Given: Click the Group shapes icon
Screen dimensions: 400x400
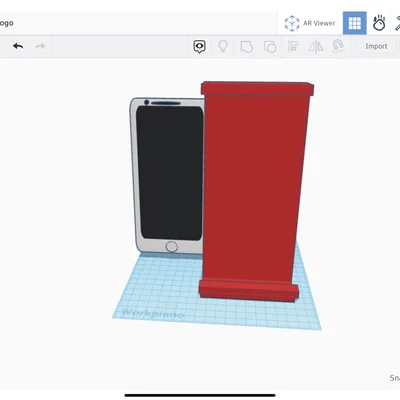Looking at the screenshot, I should [247, 47].
